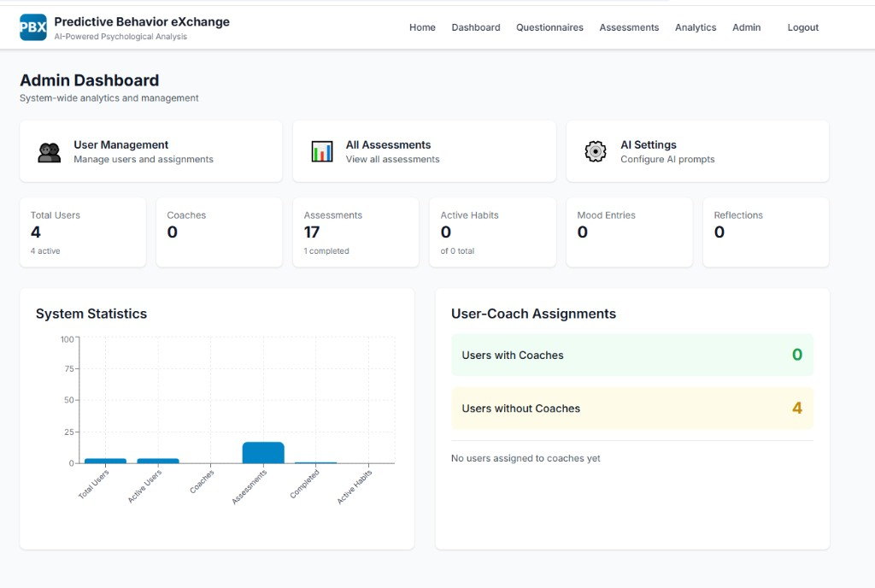Click the Active Users bar in the chart
Screen dimensions: 875x588
tap(158, 461)
